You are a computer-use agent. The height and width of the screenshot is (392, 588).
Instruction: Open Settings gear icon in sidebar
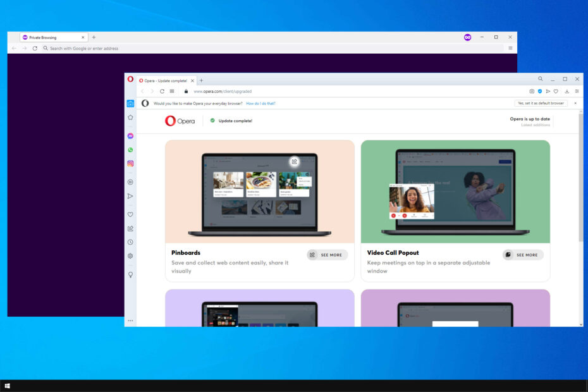coord(130,256)
